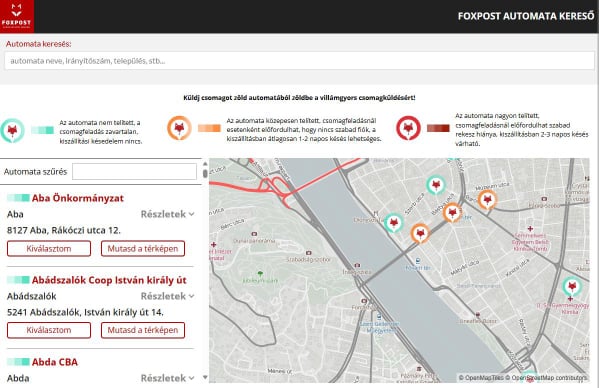Select orange fox marker right of Múzeum utca
The width and height of the screenshot is (599, 388).
487,200
